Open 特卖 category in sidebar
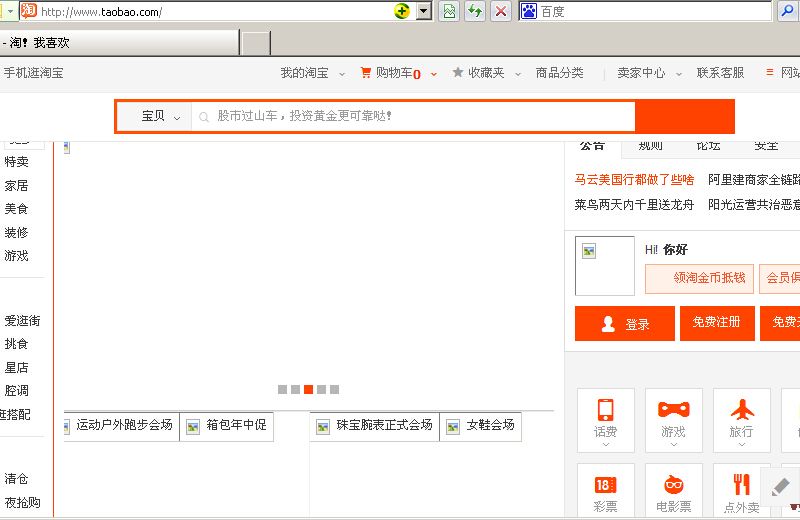Screen dimensions: 800x520 [16, 162]
